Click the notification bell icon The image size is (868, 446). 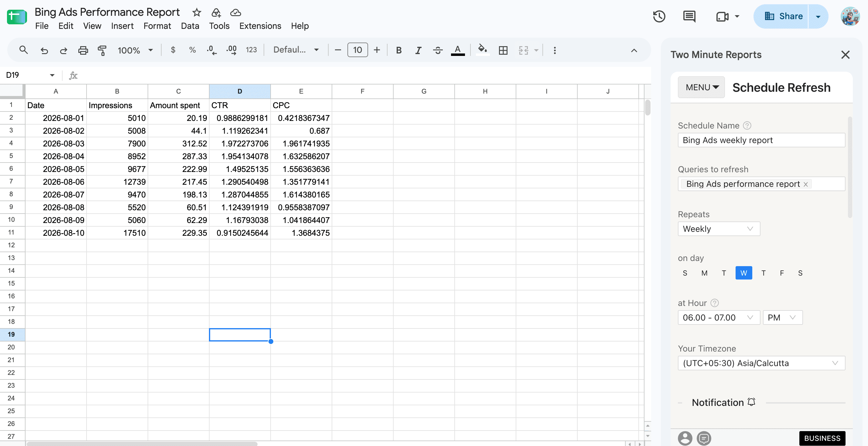click(x=751, y=402)
